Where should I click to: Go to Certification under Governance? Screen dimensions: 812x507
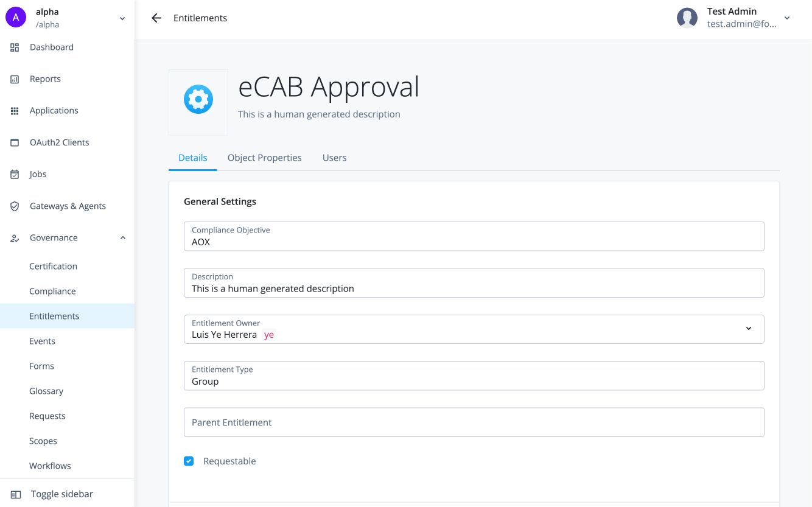(53, 266)
